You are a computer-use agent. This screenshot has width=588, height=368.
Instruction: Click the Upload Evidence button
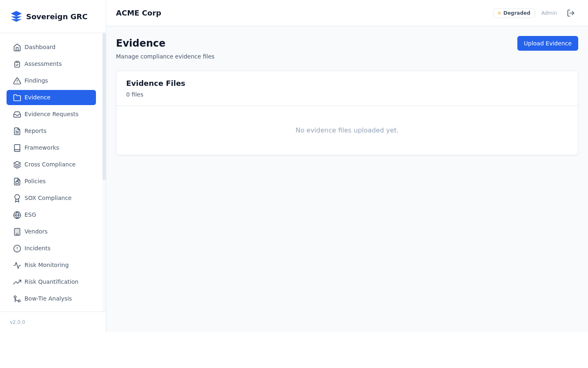pyautogui.click(x=548, y=43)
